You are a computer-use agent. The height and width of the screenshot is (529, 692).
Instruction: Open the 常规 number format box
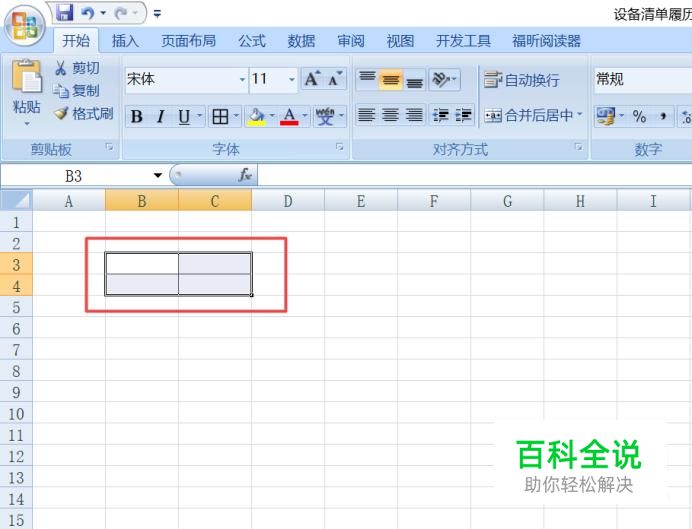[643, 79]
